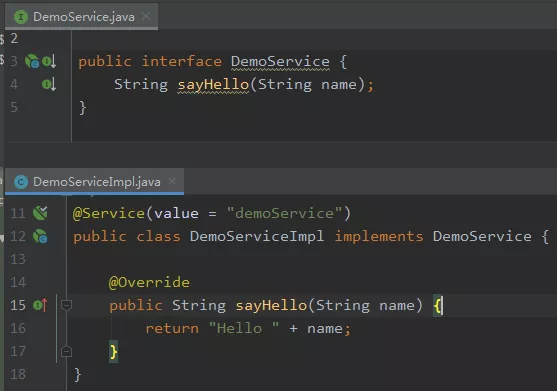The height and width of the screenshot is (391, 557).
Task: Click line number 13 in the gutter
Action: click(x=18, y=259)
